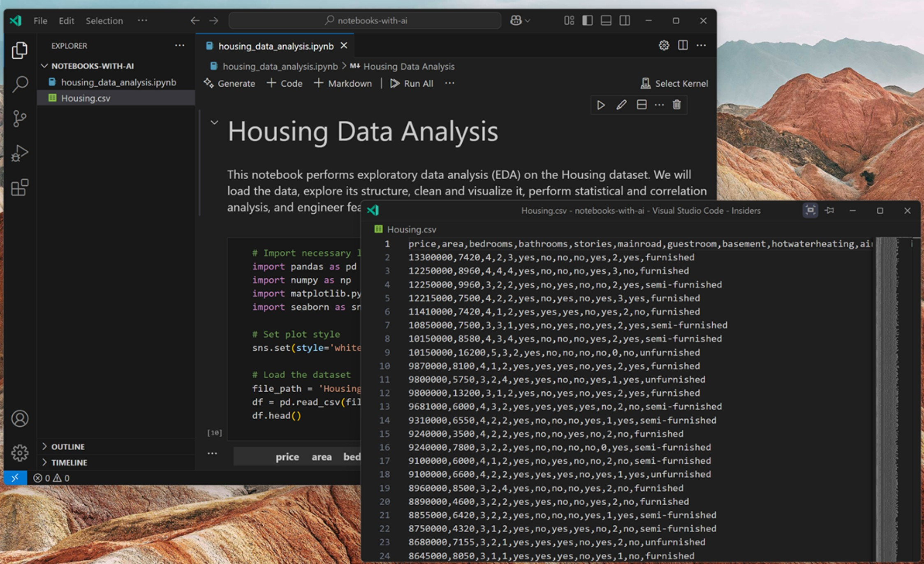Run the markdown cell with play icon
The height and width of the screenshot is (564, 924).
[601, 105]
